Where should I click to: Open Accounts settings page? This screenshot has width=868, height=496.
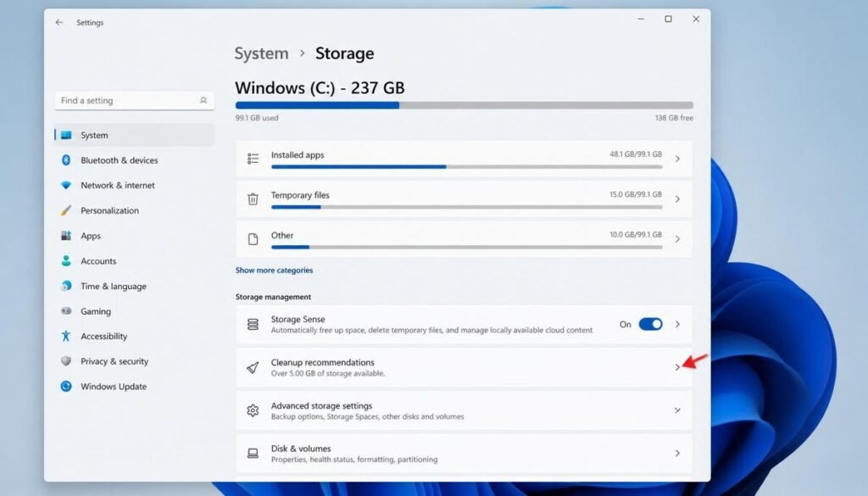pyautogui.click(x=135, y=261)
